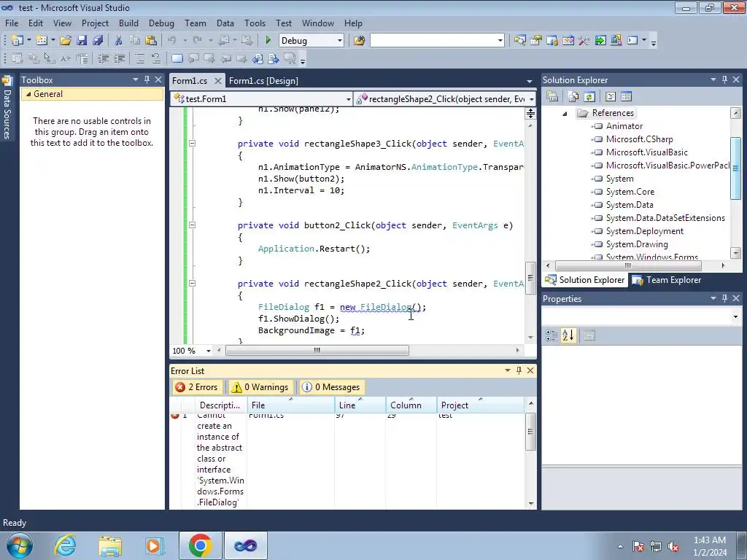Toggle the 2 Errors filter button
Screen dimensions: 747x560
coord(197,387)
